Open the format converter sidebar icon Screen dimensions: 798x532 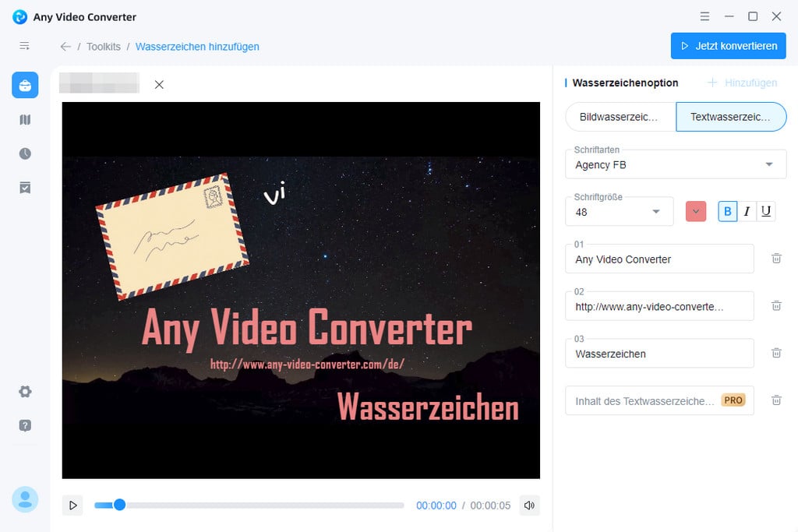(x=25, y=119)
